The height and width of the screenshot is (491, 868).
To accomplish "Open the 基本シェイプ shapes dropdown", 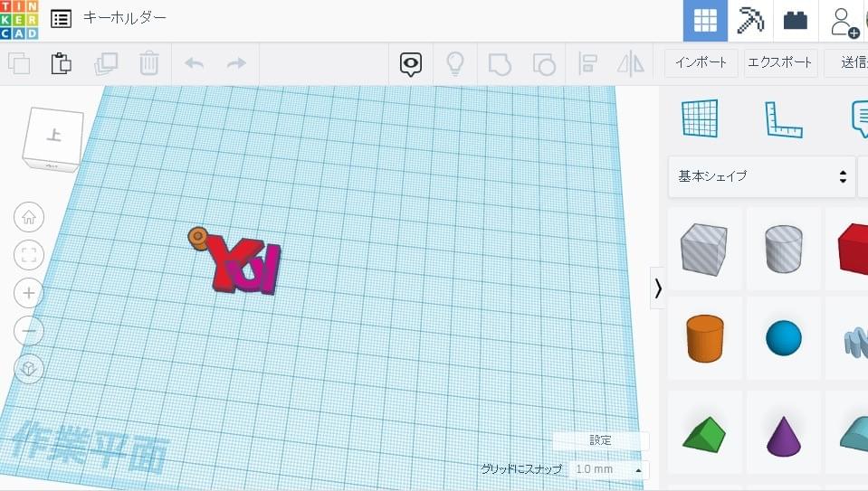I will point(762,176).
